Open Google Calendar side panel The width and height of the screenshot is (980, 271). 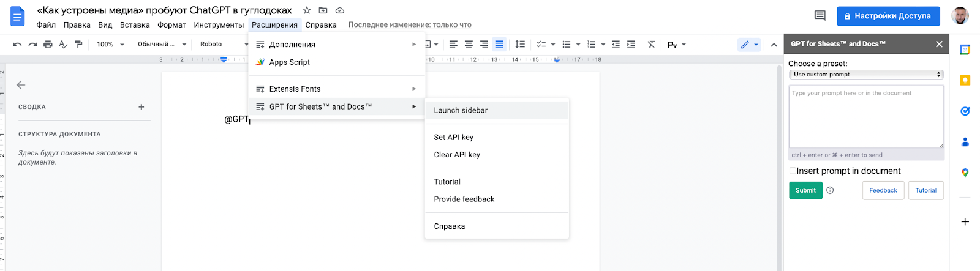pyautogui.click(x=965, y=50)
